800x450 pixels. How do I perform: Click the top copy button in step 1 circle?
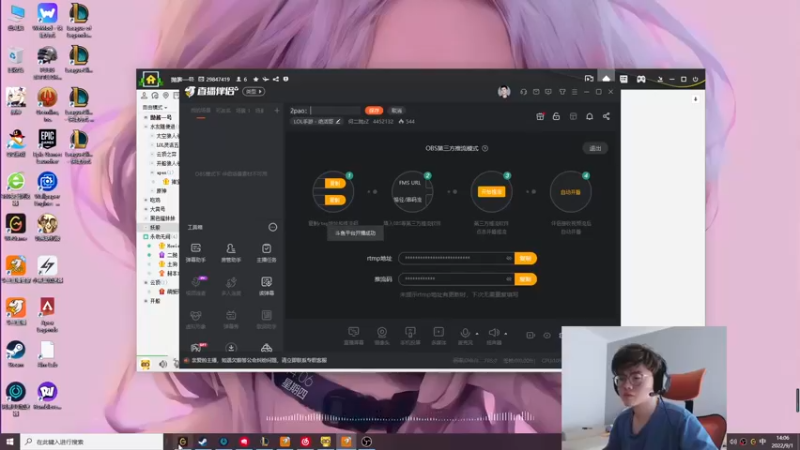pyautogui.click(x=335, y=183)
